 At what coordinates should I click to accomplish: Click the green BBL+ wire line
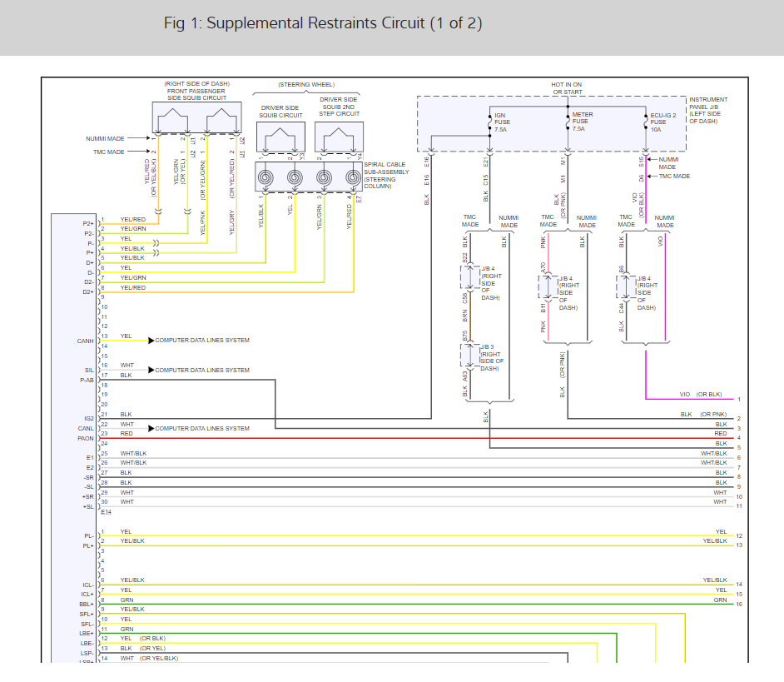(416, 604)
